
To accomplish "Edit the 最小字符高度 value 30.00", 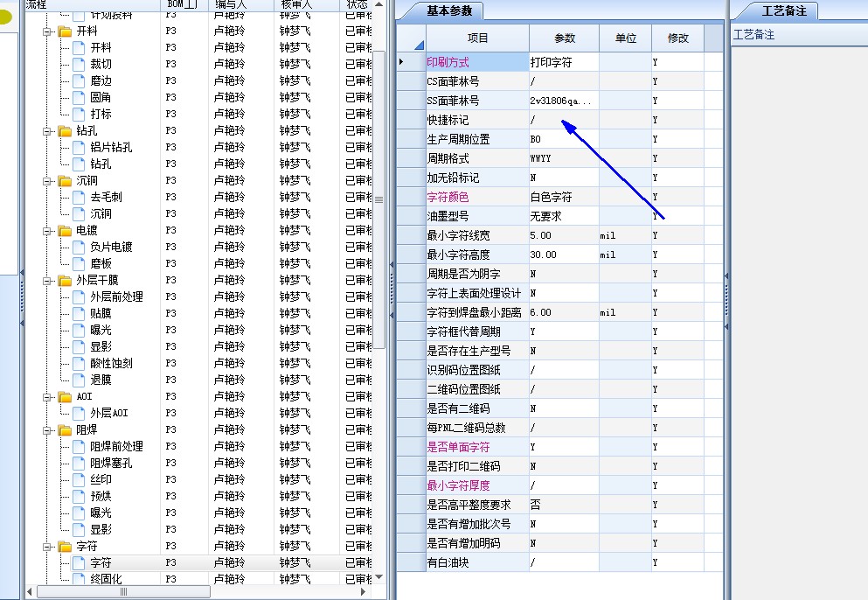I will (x=564, y=255).
